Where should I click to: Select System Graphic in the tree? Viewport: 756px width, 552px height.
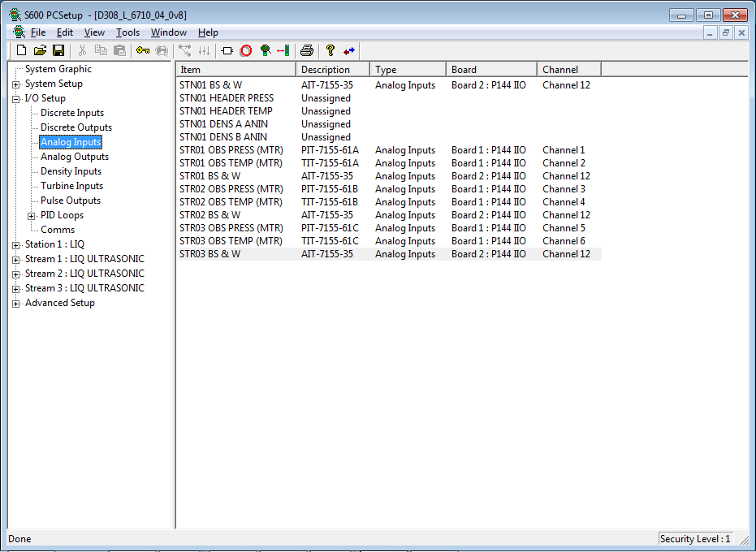coord(58,69)
